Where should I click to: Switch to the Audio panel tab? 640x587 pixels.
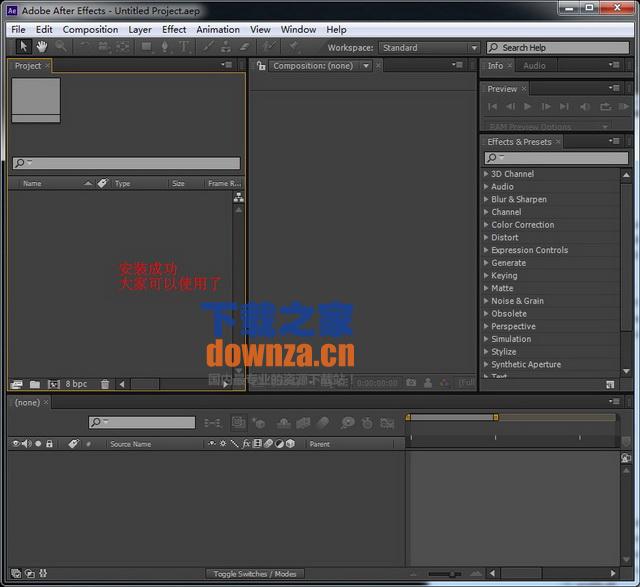click(x=535, y=66)
